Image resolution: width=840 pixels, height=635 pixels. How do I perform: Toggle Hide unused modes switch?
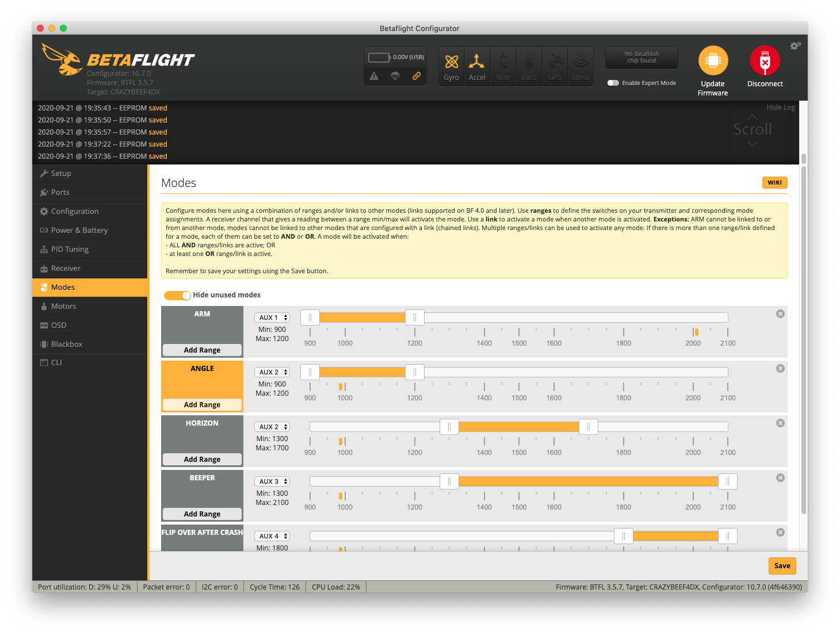(x=177, y=295)
